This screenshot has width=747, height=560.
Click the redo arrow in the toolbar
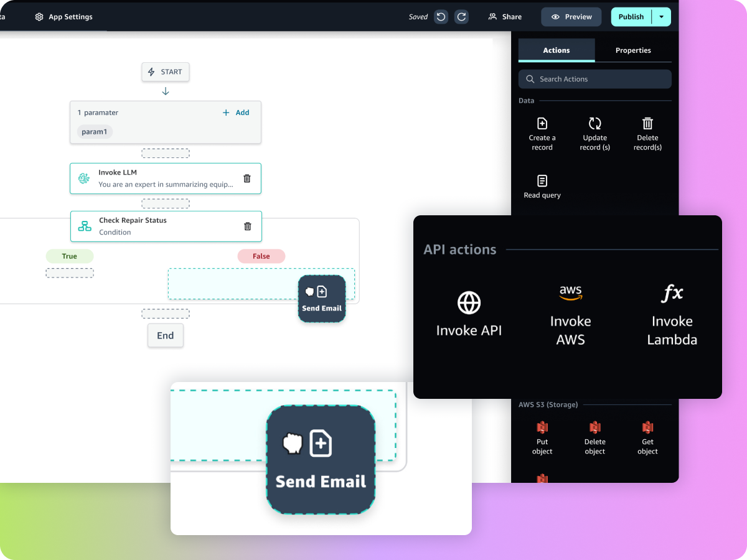[x=461, y=17]
